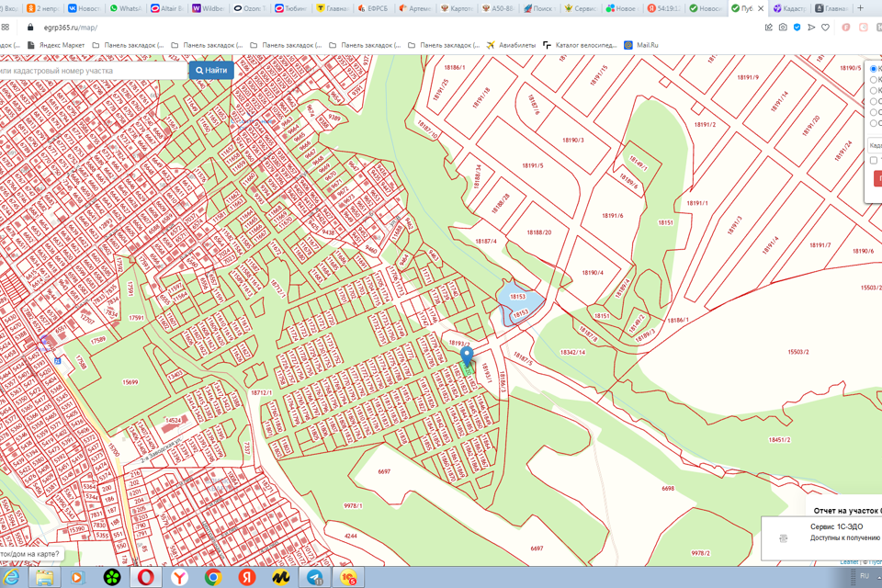The width and height of the screenshot is (882, 588).
Task: Click the blue location marker on the map
Action: coord(467,356)
